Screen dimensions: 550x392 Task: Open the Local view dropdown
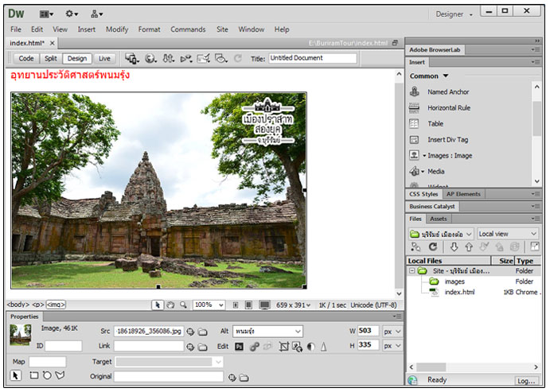[509, 234]
